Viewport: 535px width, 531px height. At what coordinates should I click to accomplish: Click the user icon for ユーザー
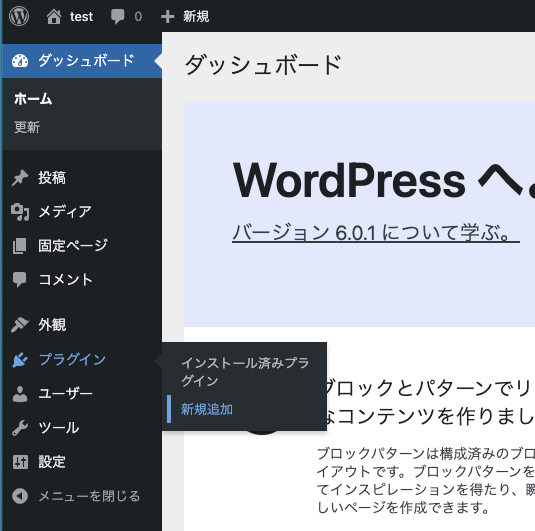[x=20, y=394]
